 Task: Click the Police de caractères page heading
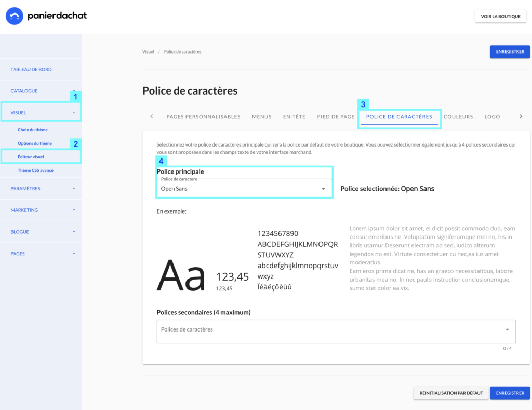190,91
